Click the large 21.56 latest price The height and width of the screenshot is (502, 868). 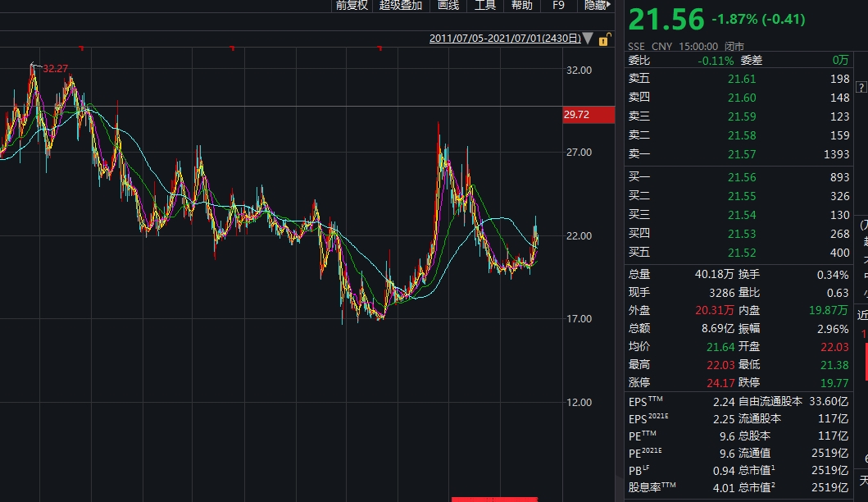pyautogui.click(x=666, y=20)
